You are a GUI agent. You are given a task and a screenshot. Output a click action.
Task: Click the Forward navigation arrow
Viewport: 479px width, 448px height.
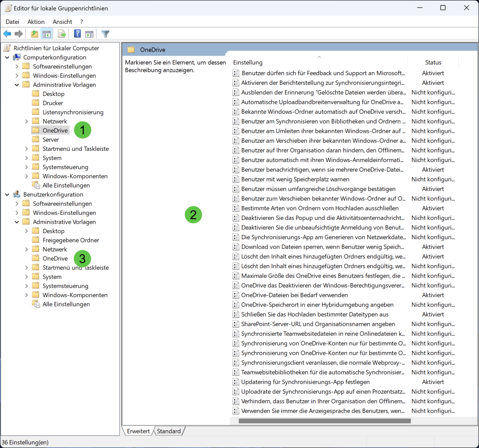pyautogui.click(x=18, y=33)
